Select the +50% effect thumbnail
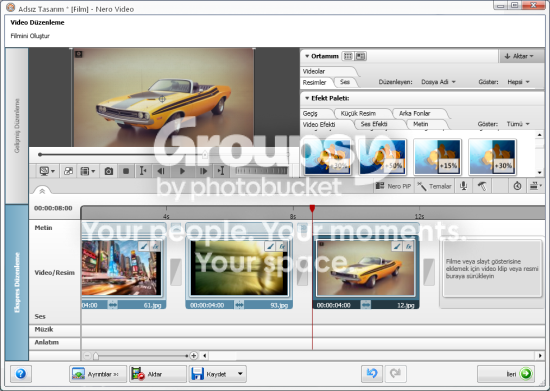 (x=383, y=157)
